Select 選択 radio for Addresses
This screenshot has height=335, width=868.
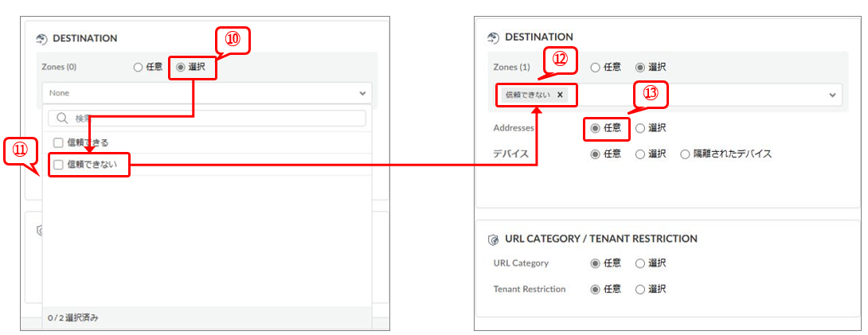point(639,127)
